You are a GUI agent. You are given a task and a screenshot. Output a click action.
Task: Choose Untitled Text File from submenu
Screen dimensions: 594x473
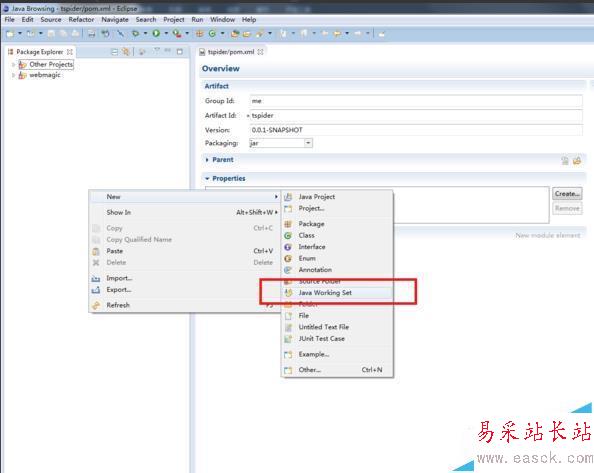coord(337,327)
